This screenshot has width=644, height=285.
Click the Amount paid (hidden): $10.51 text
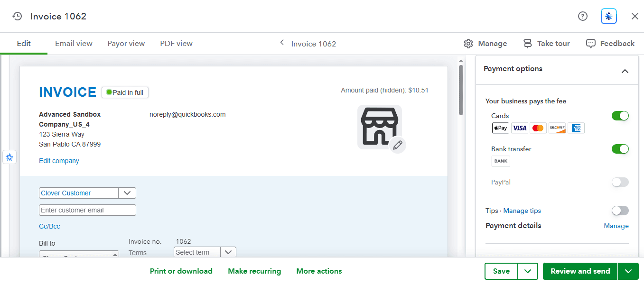click(x=384, y=90)
